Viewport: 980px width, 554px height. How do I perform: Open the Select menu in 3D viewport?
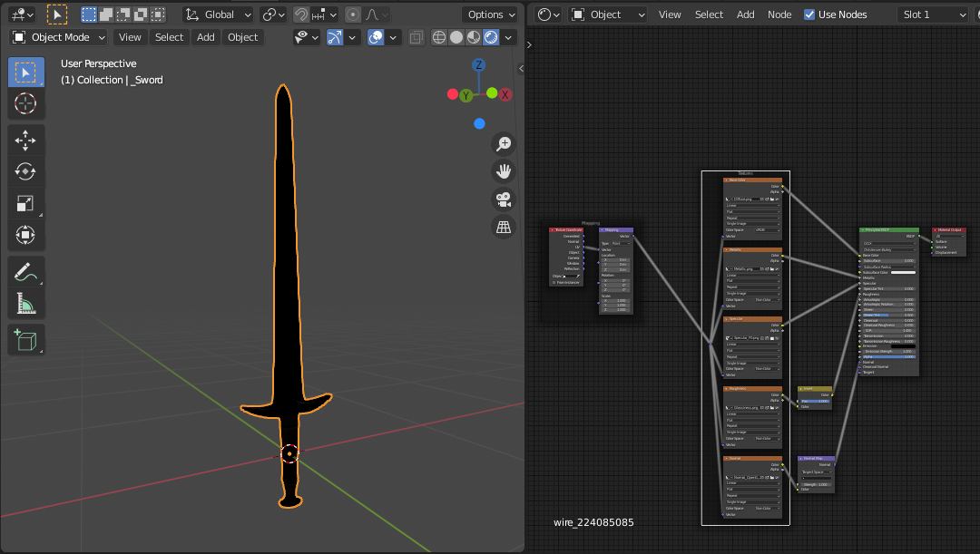pyautogui.click(x=170, y=37)
